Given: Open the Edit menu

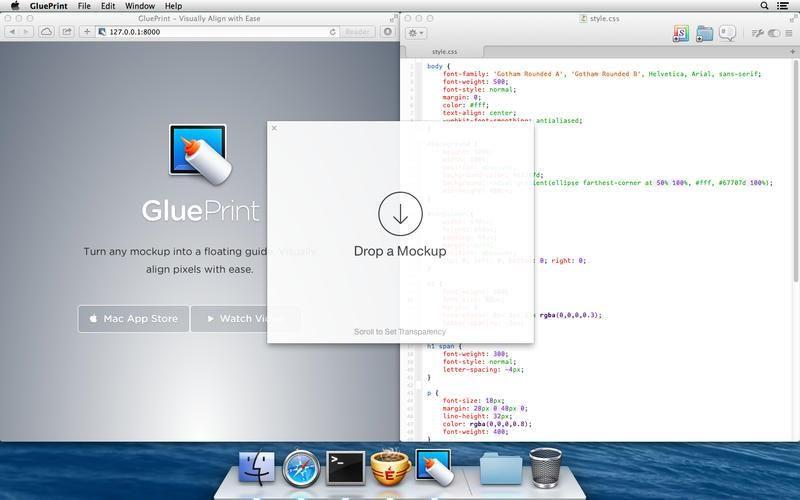Looking at the screenshot, I should click(108, 6).
